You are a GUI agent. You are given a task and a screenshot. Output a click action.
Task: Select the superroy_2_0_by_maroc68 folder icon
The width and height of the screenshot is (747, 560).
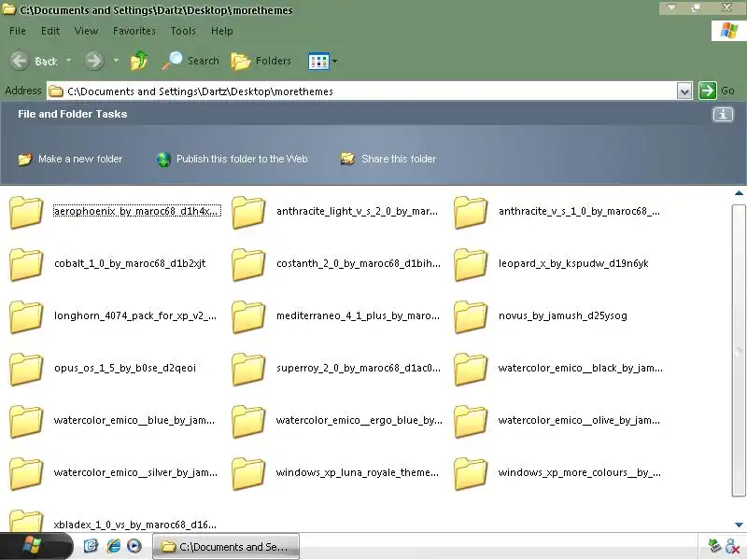pos(248,370)
